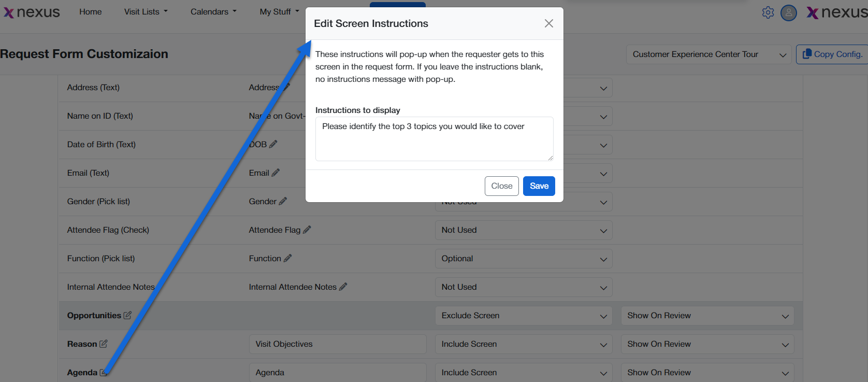Open the settings gear icon
The height and width of the screenshot is (382, 868).
click(x=768, y=12)
